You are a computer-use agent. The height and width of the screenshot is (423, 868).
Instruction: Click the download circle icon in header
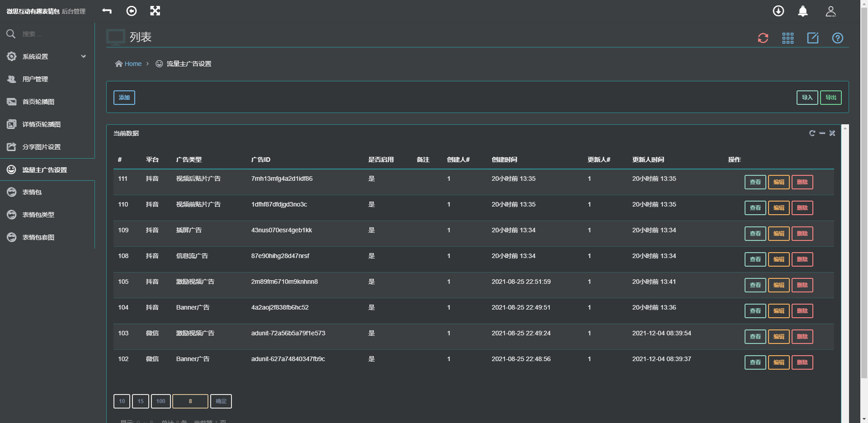point(778,11)
